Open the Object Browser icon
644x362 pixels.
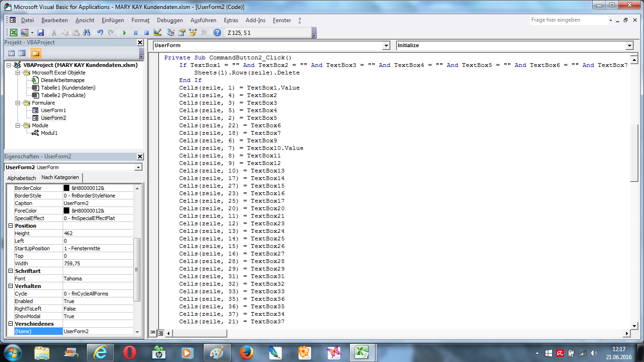[193, 33]
